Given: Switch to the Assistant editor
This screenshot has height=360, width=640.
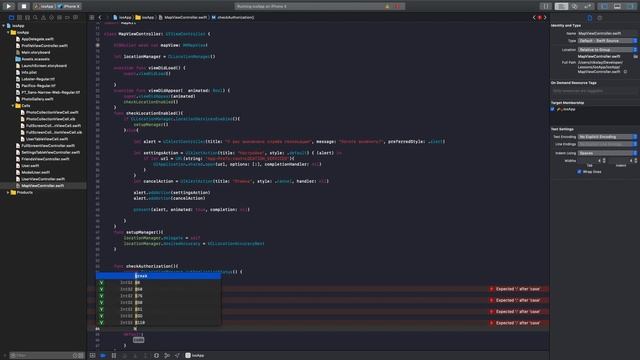Looking at the screenshot, I should pos(574,6).
